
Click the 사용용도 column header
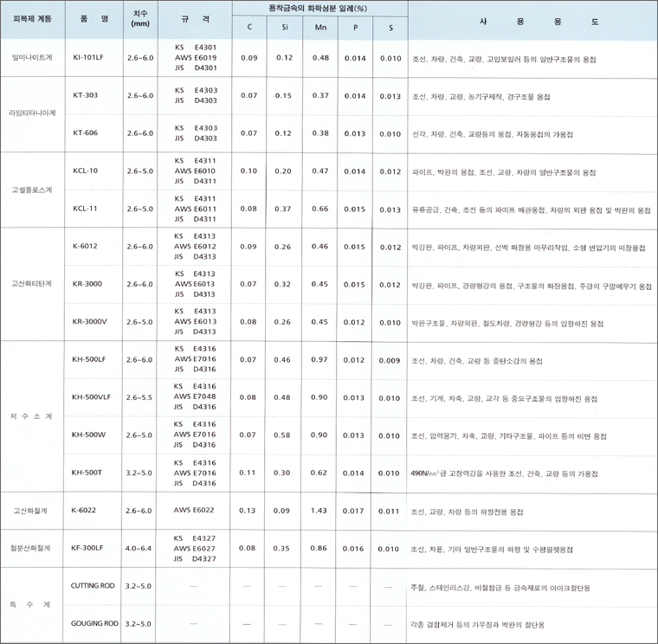point(539,22)
